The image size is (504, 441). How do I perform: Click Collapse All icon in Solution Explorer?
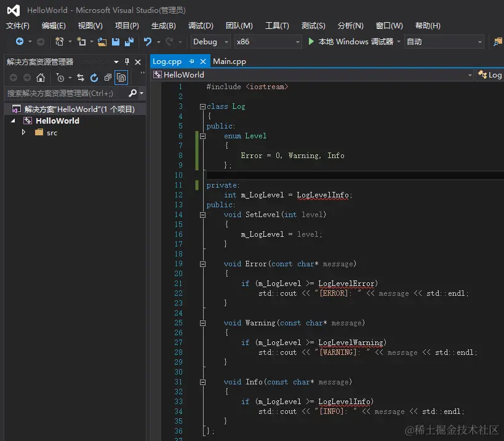coord(108,77)
